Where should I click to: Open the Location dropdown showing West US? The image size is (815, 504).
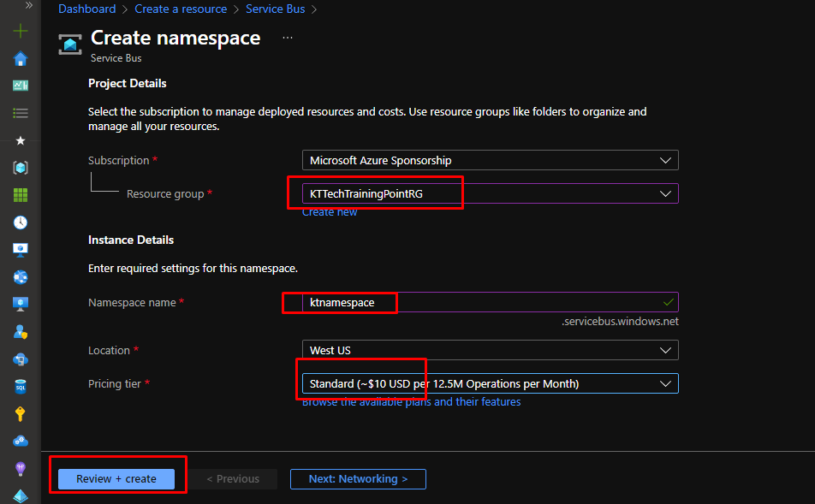point(490,350)
